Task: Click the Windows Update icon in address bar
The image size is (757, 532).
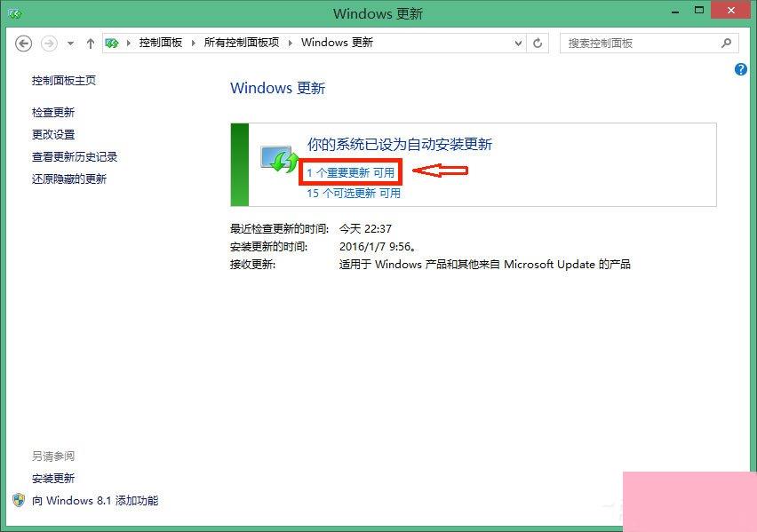Action: pos(112,44)
